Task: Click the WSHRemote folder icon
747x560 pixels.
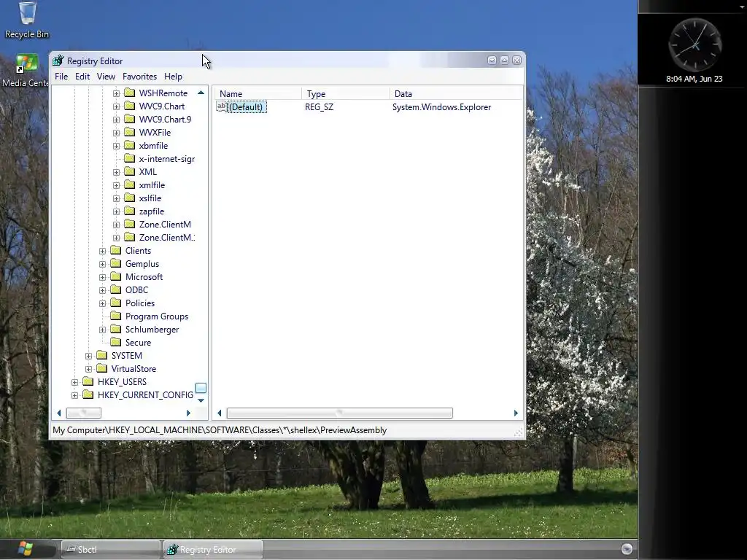Action: tap(130, 93)
